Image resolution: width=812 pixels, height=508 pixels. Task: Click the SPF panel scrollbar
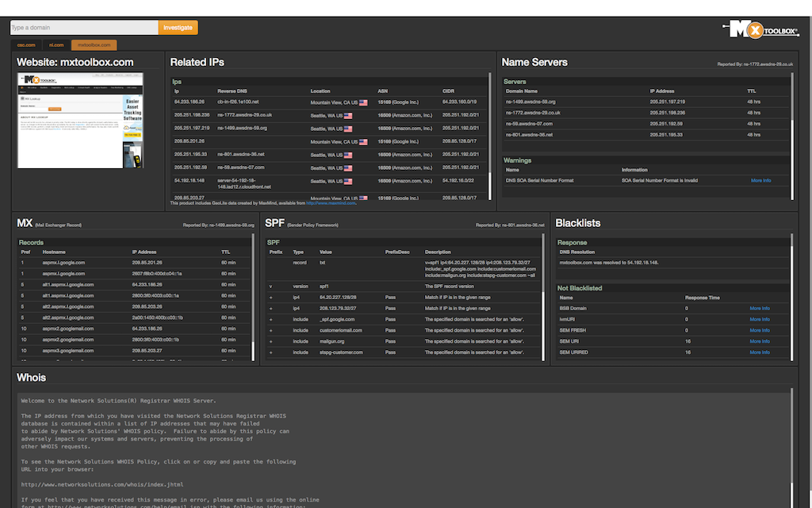click(542, 297)
